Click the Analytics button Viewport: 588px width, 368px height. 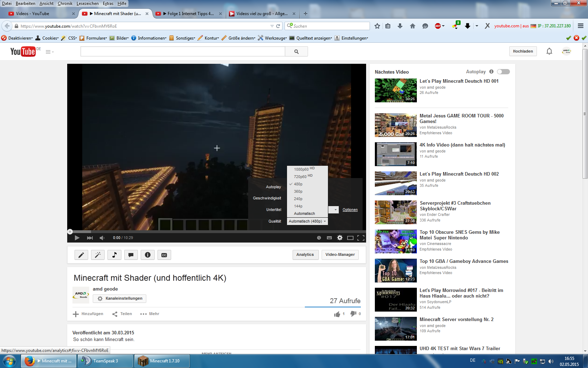(305, 255)
